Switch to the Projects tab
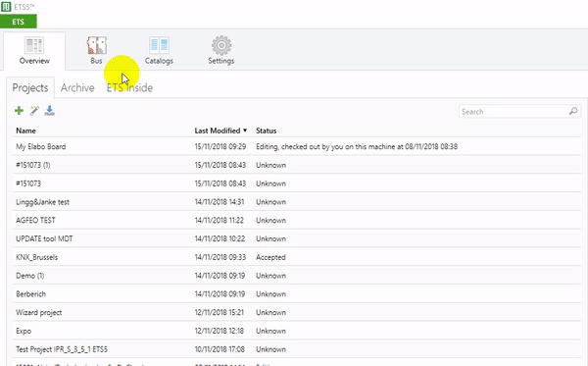Image resolution: width=588 pixels, height=366 pixels. (x=30, y=88)
